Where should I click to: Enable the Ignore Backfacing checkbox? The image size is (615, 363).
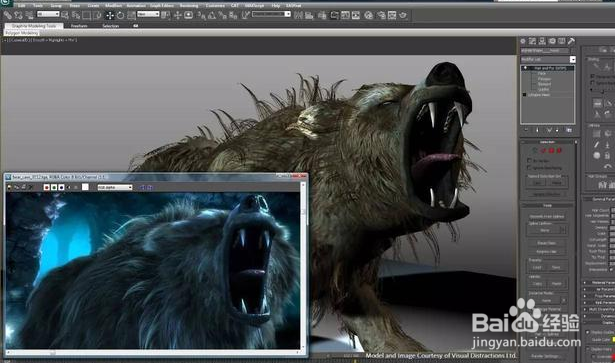(529, 167)
